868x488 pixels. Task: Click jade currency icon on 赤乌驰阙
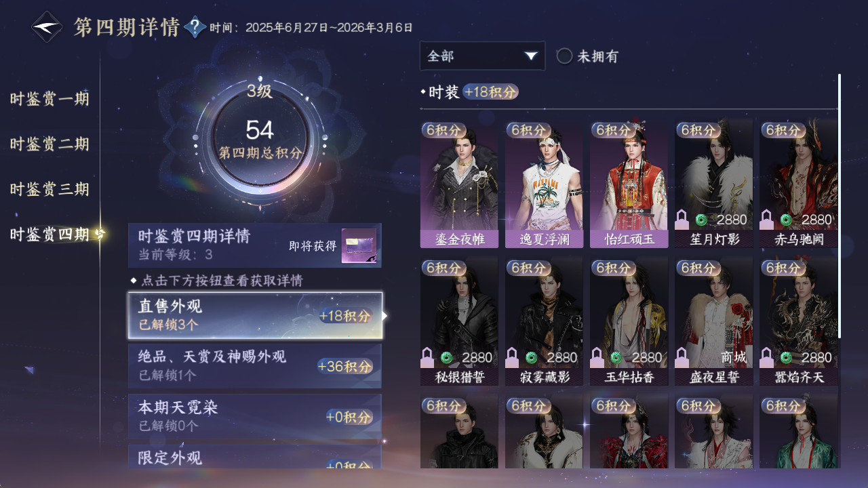point(786,220)
